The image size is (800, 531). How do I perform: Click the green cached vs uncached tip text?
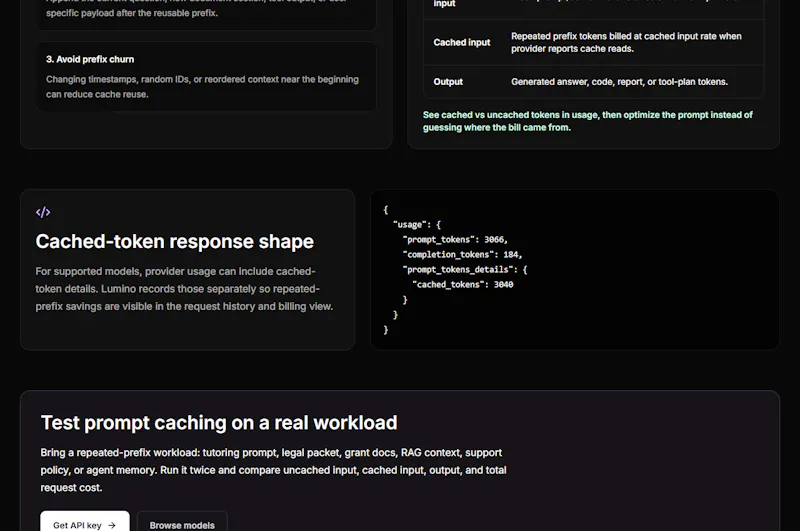(x=587, y=121)
